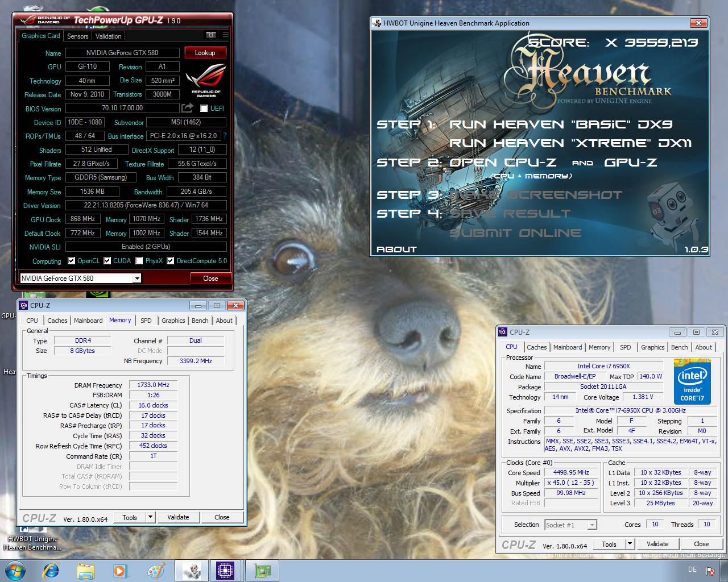The image size is (728, 582).
Task: Expand the Tools dropdown arrow in CPU-Z processor window
Action: pos(630,544)
